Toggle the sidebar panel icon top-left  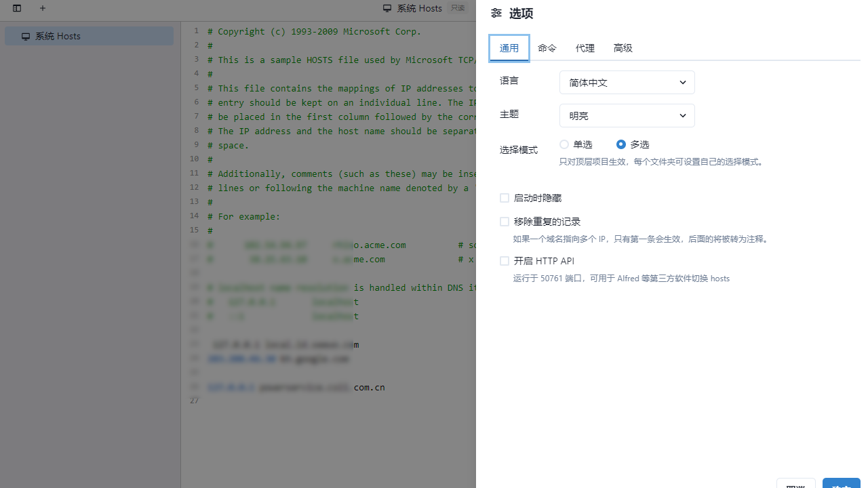(16, 9)
